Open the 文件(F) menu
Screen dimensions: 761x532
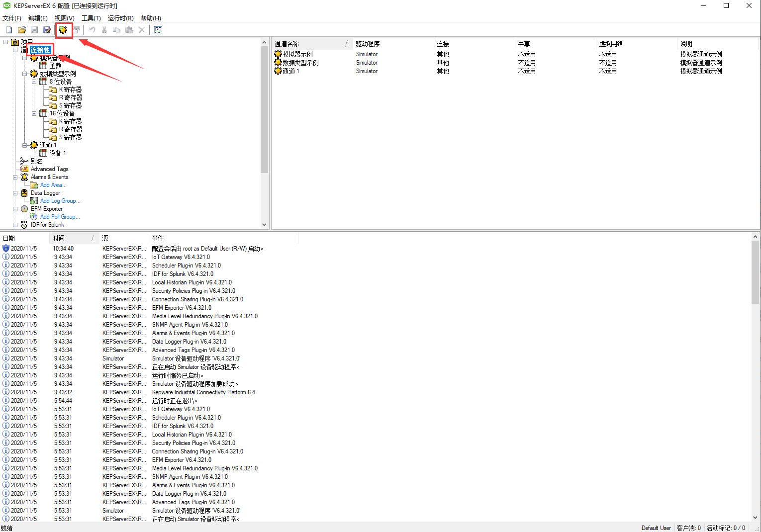pyautogui.click(x=12, y=18)
